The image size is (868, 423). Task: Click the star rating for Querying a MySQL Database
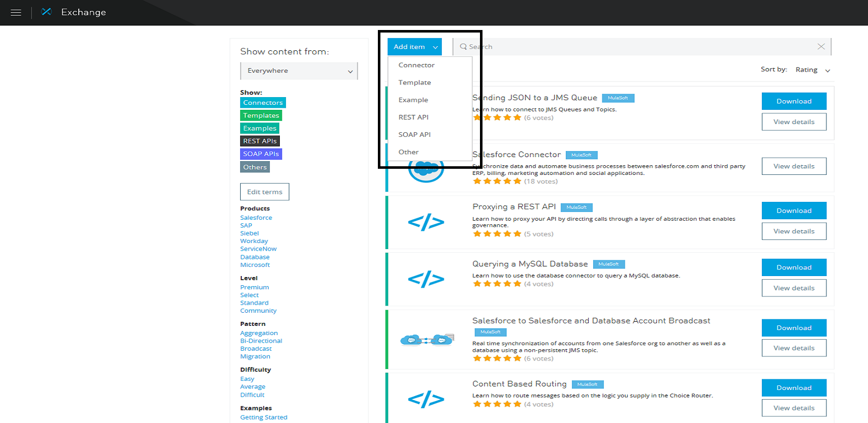[497, 284]
